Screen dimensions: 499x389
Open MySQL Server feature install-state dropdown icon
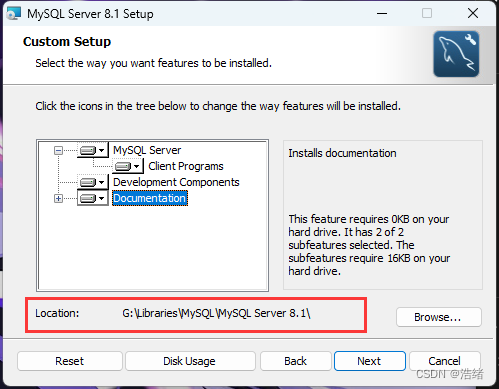coord(93,150)
